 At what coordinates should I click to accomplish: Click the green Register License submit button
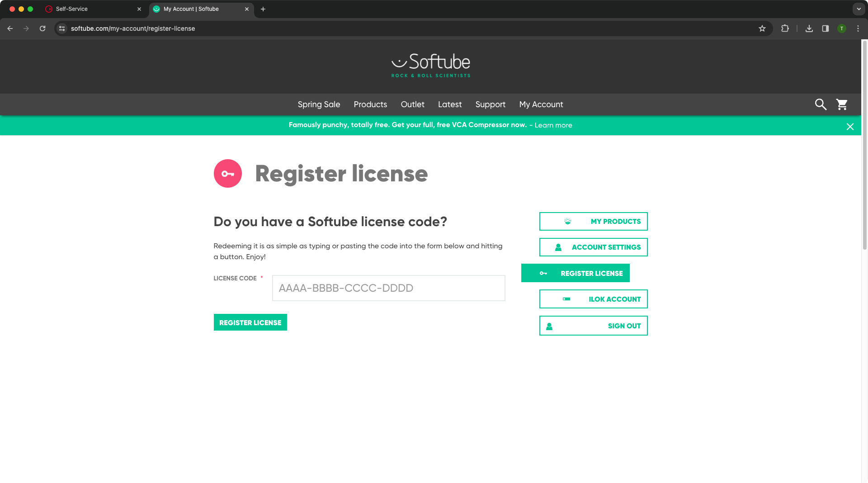[250, 322]
